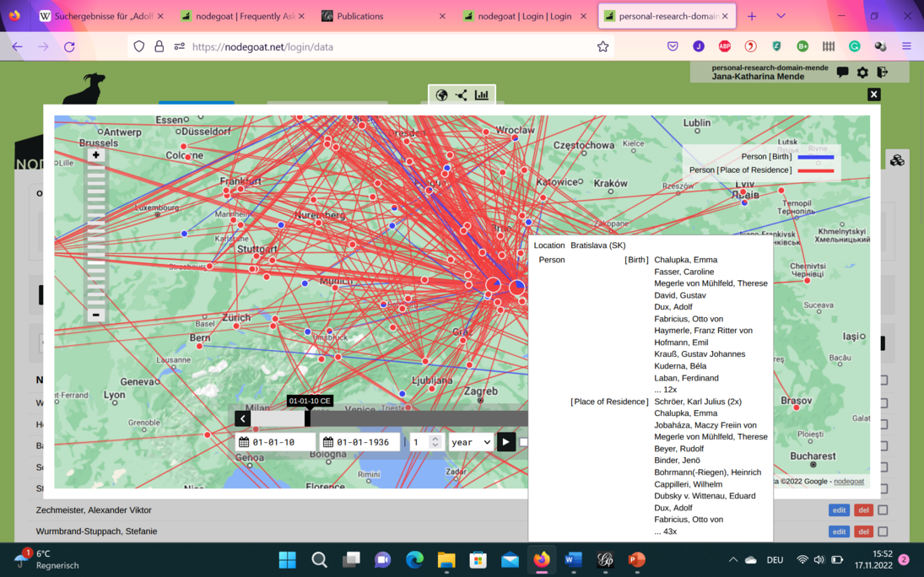Zoom in on the map with plus button

coord(96,155)
